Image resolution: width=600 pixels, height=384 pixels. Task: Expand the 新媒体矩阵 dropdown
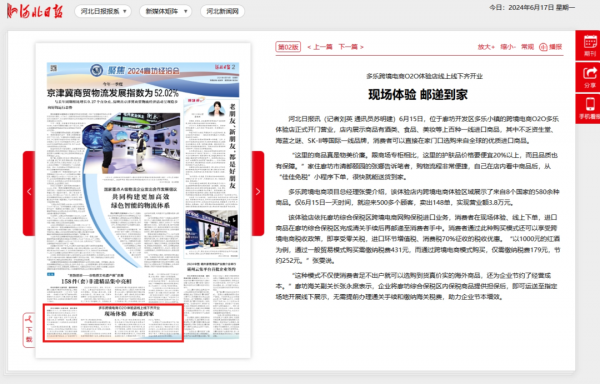166,11
